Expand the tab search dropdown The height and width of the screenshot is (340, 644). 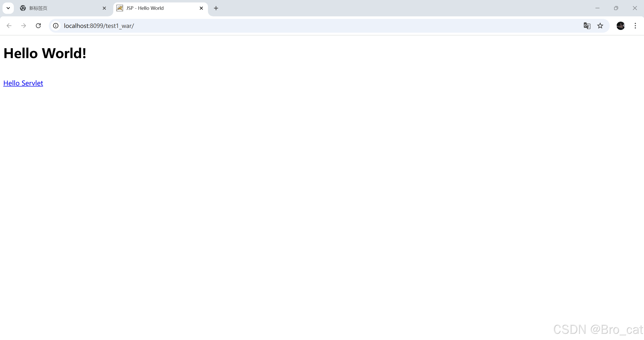pyautogui.click(x=8, y=8)
